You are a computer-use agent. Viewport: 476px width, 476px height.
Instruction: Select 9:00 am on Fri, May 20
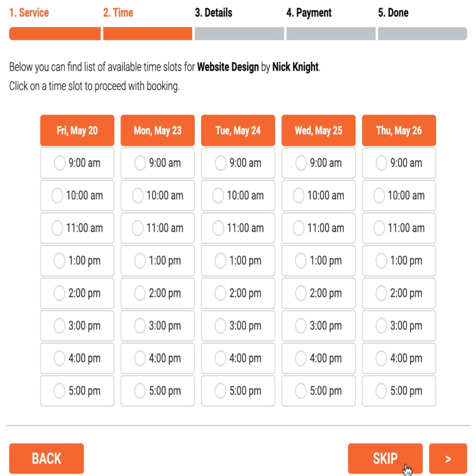pyautogui.click(x=77, y=163)
